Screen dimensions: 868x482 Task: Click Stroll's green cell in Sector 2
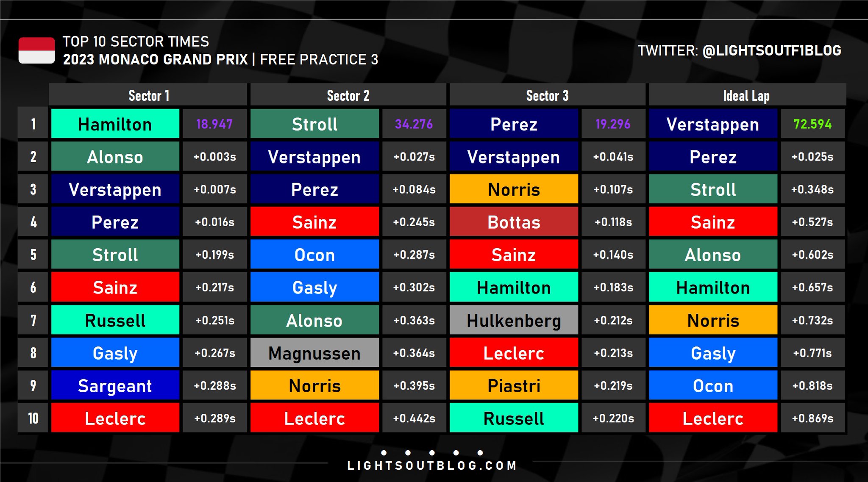pyautogui.click(x=314, y=124)
